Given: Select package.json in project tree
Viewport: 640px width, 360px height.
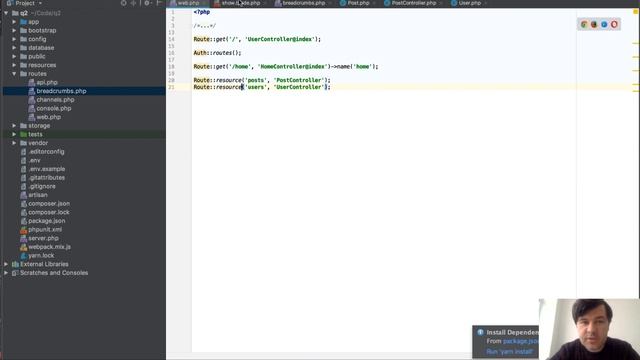Looking at the screenshot, I should (x=47, y=221).
